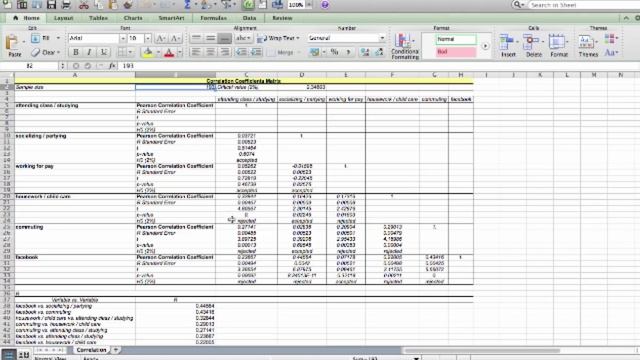Viewport: 640px width, 360px height.
Task: Click the Decrease Decimal icon
Action: (379, 52)
